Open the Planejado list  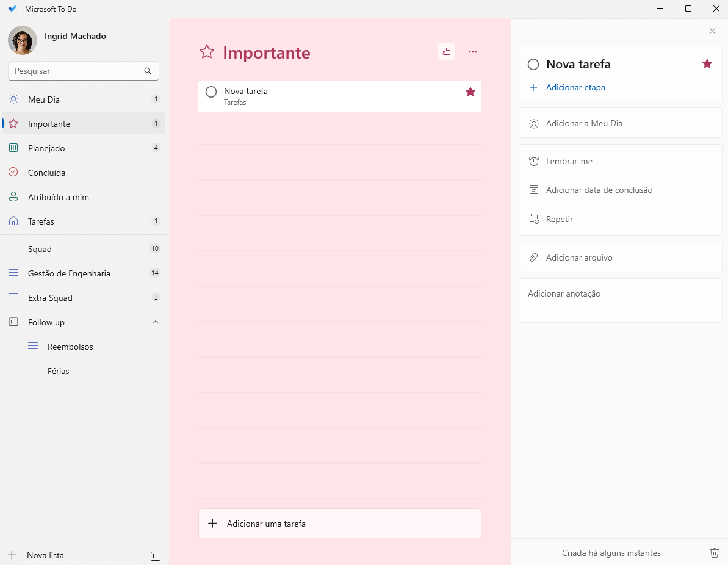point(46,148)
